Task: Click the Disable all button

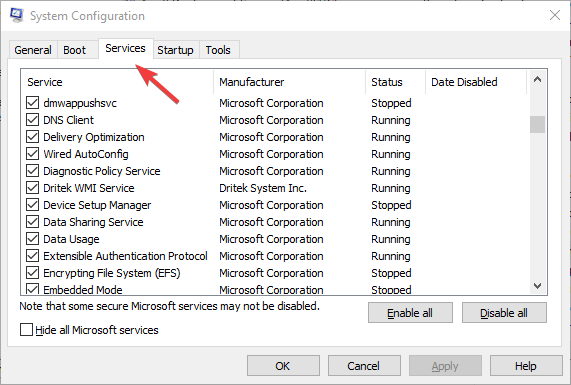Action: click(504, 313)
